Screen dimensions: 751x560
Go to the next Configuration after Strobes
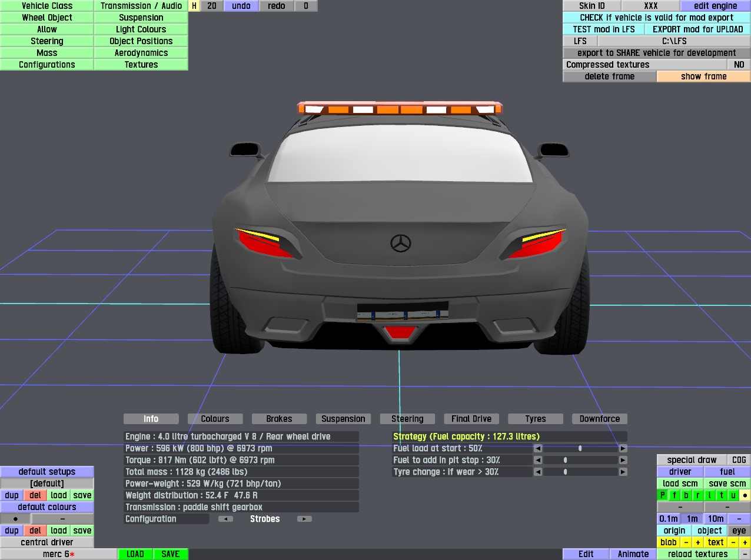tap(304, 519)
